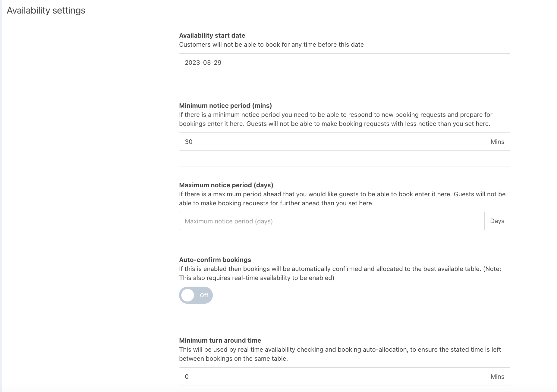Viewport: 557px width, 392px height.
Task: Click the Auto-confirm bookings label
Action: pos(215,260)
